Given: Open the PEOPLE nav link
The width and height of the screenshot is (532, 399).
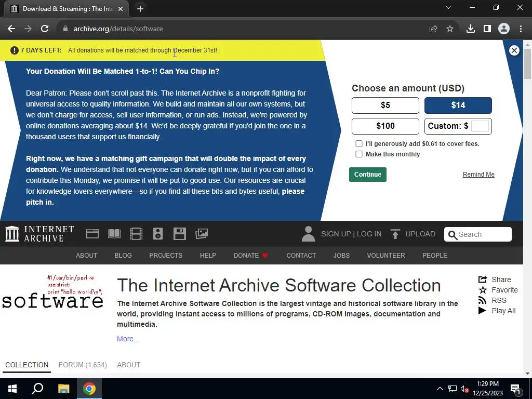Looking at the screenshot, I should (x=435, y=256).
